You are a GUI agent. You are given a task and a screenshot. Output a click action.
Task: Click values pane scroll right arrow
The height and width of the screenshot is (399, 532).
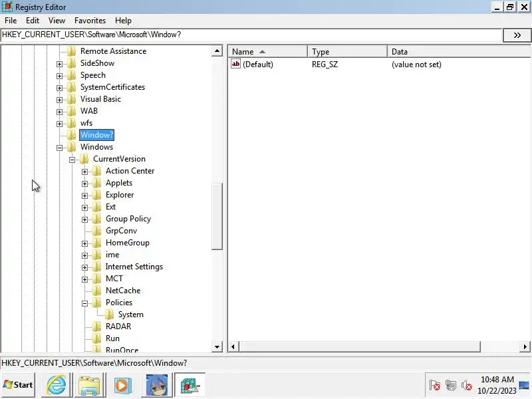(x=525, y=346)
